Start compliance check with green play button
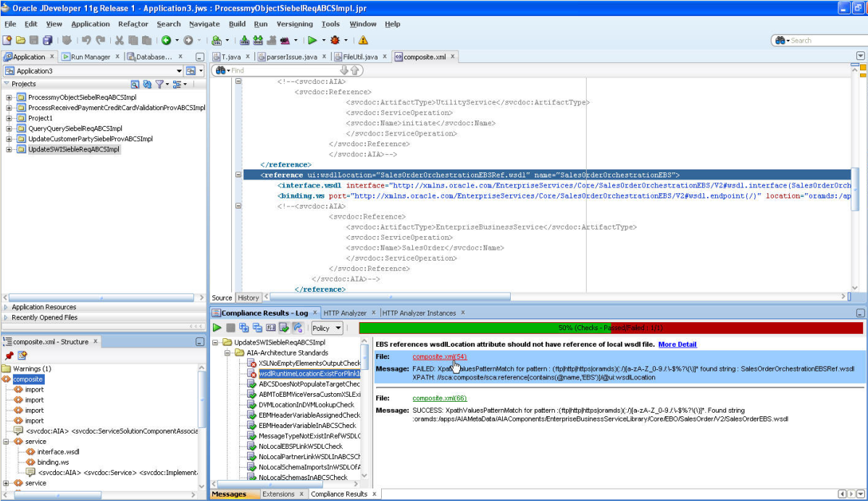 point(217,328)
